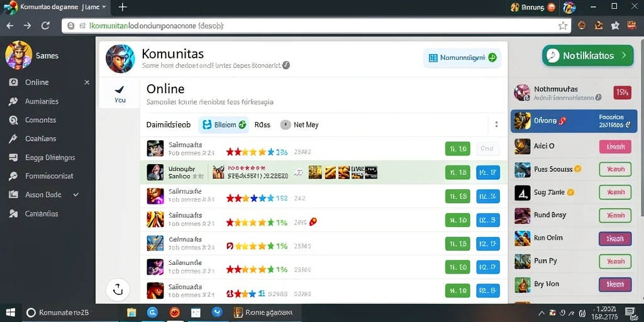Viewport: 644px width, 322px height.
Task: Open the Komunitas profile avatar
Action: click(120, 58)
